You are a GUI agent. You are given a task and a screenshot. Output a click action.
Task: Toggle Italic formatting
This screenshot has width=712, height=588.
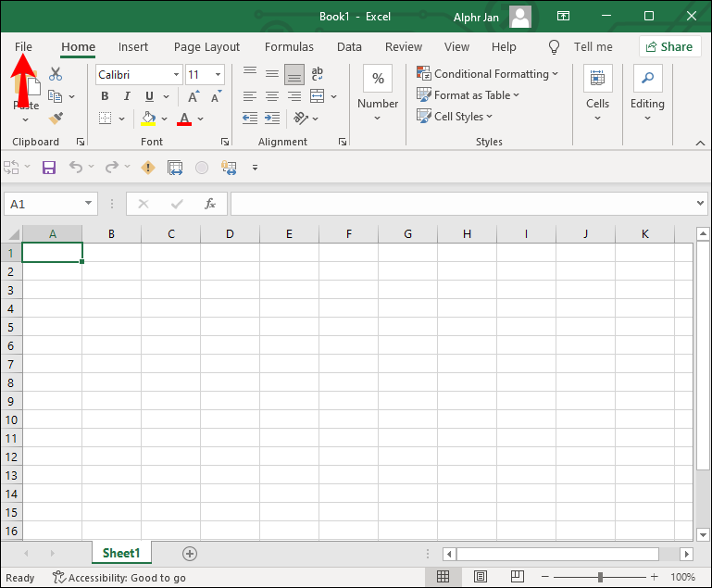[127, 96]
